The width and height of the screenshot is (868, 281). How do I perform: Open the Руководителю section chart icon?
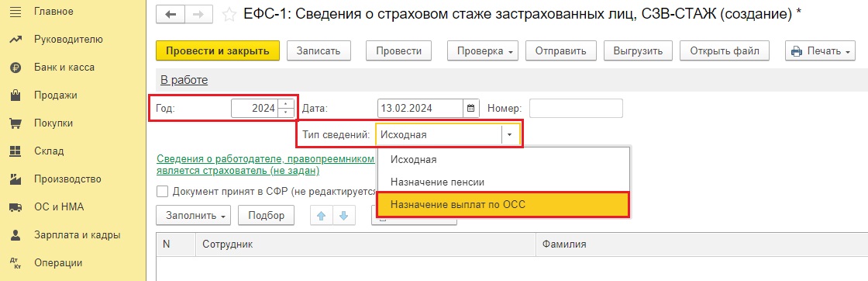pyautogui.click(x=15, y=40)
